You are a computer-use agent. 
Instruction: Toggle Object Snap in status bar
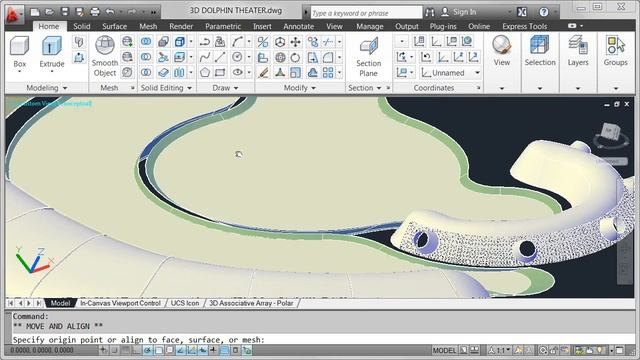pos(158,350)
